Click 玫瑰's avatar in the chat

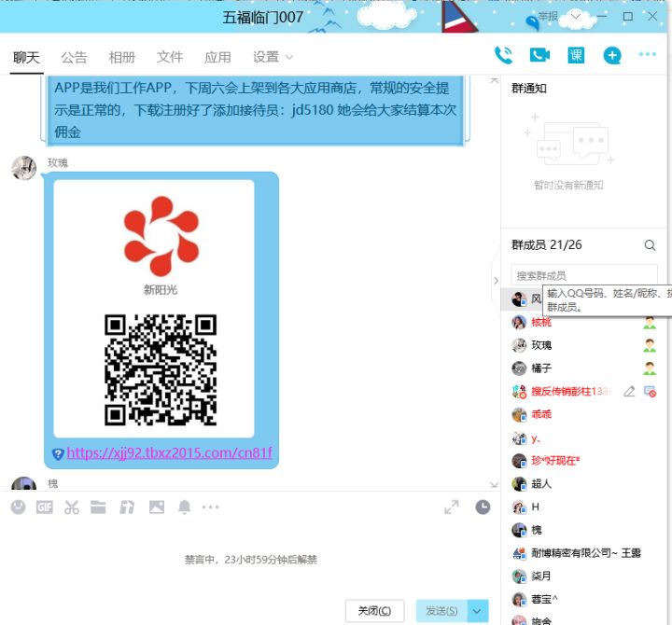click(x=24, y=168)
